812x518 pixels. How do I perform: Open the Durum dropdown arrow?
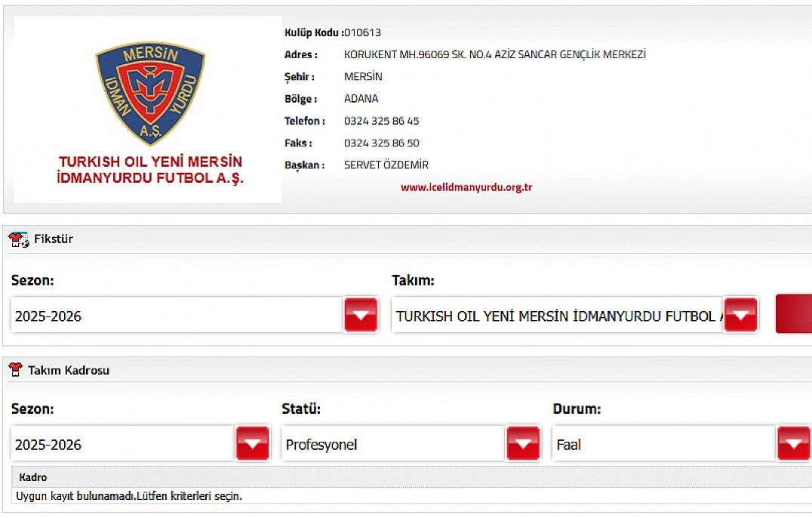click(794, 443)
